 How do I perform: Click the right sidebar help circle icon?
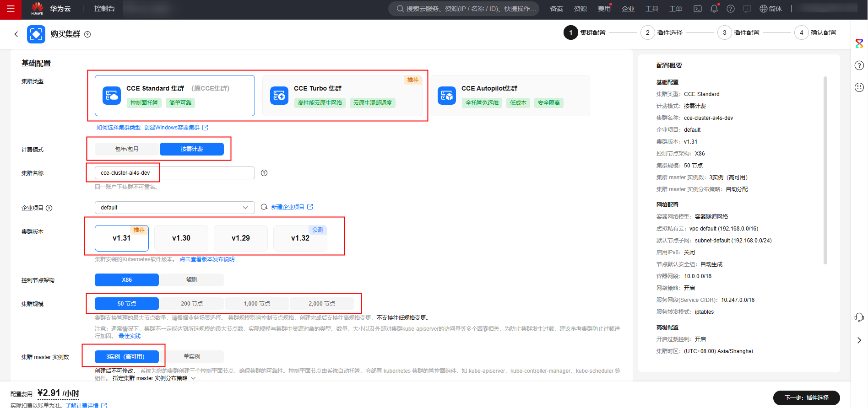click(859, 65)
